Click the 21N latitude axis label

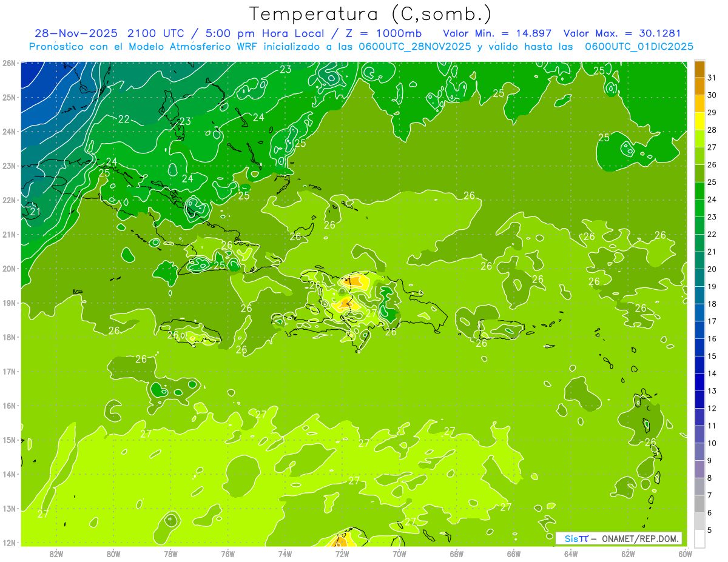point(8,234)
